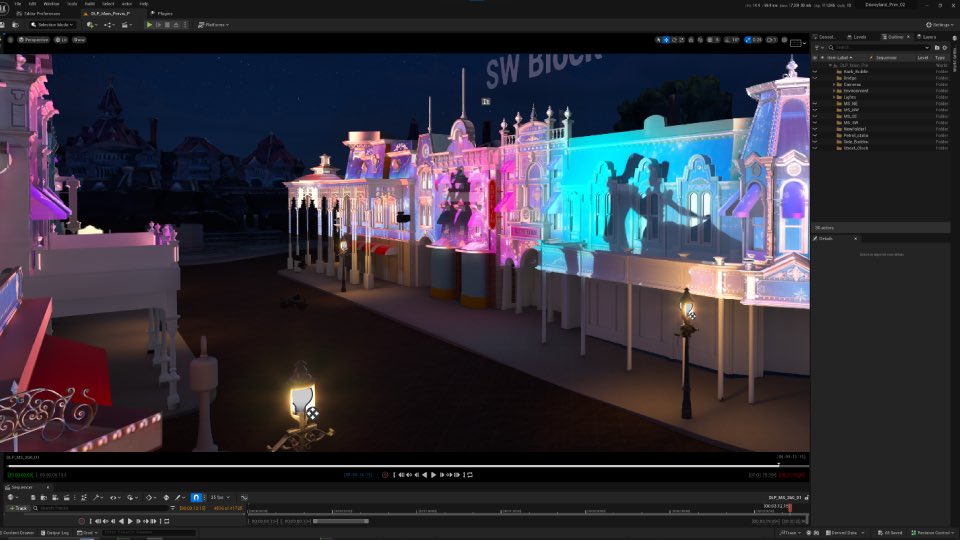
Task: Click the viewport Lit view mode button
Action: [x=61, y=40]
